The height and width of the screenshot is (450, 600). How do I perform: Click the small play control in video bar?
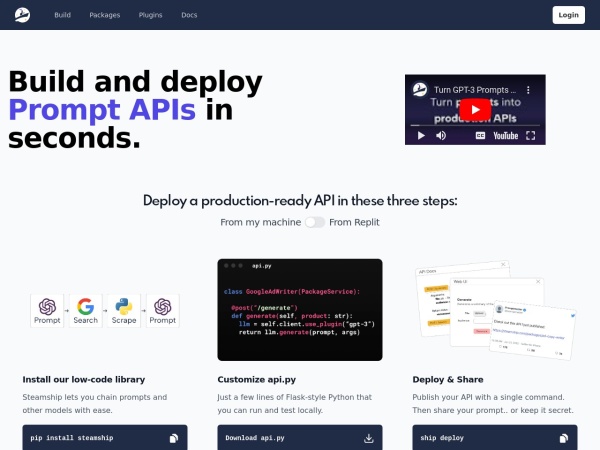(420, 135)
